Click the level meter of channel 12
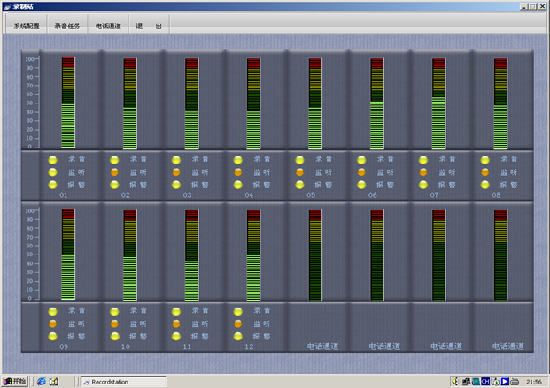 [253, 255]
